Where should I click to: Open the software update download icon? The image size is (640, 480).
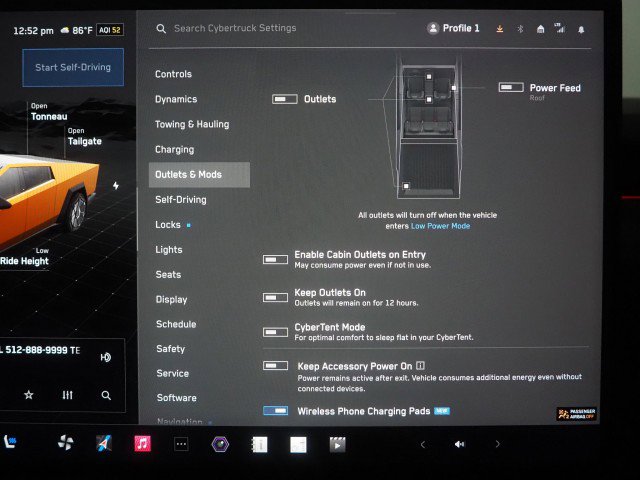500,29
